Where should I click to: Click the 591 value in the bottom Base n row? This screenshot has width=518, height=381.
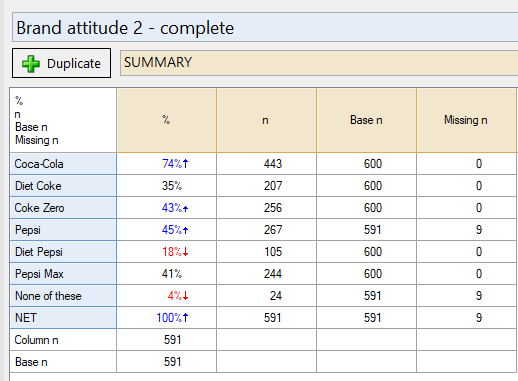click(x=166, y=362)
